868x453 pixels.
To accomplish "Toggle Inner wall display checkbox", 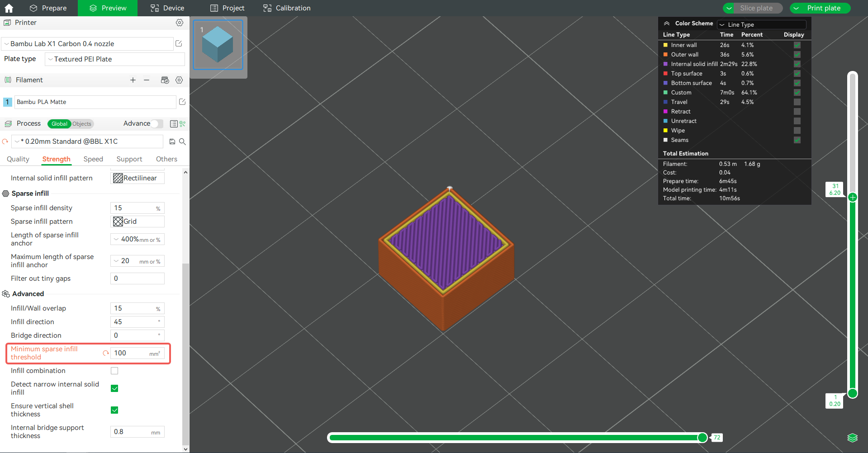I will (797, 45).
